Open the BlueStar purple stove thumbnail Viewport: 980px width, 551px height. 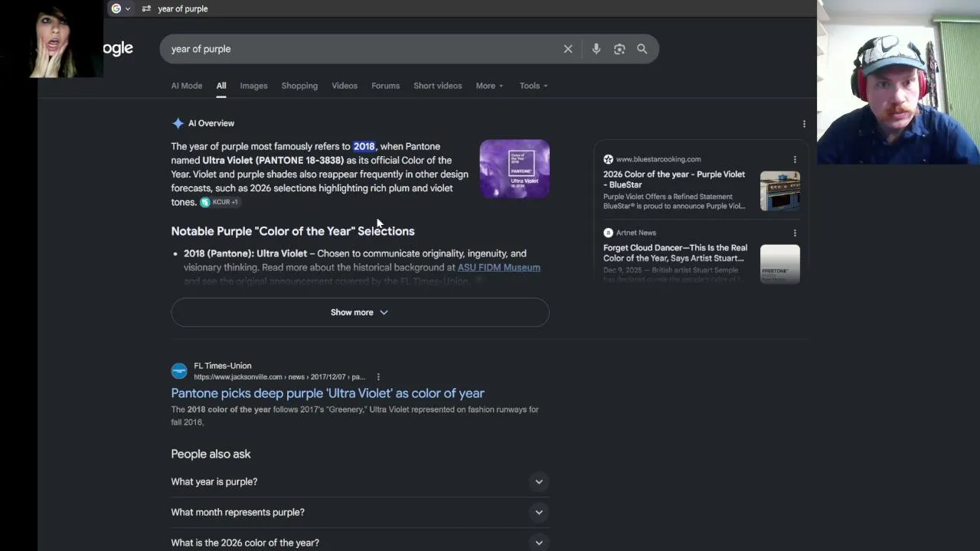(x=780, y=190)
